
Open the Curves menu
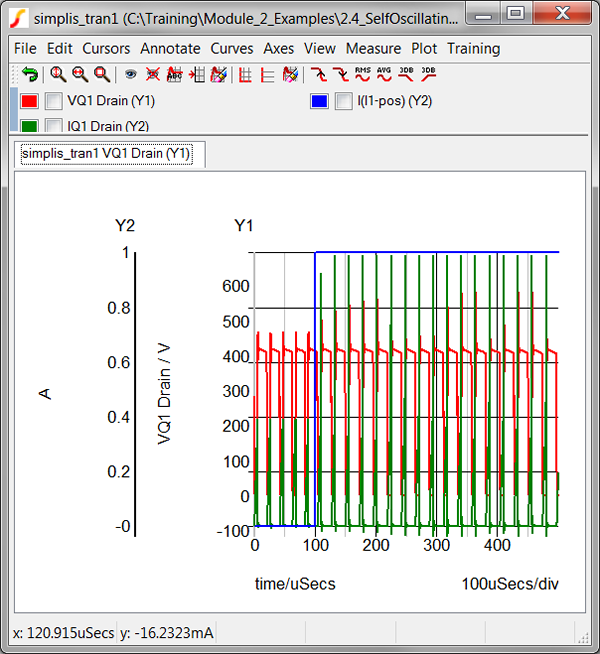(x=232, y=48)
